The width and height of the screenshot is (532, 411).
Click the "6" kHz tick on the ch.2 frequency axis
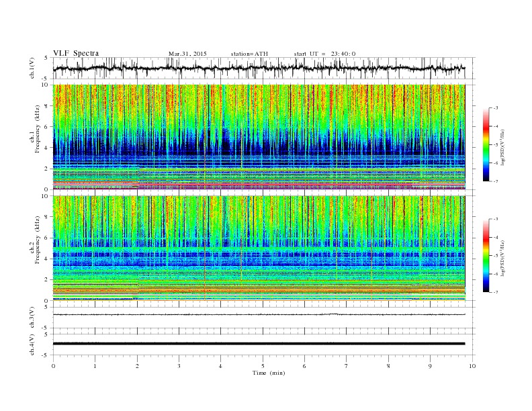click(47, 238)
